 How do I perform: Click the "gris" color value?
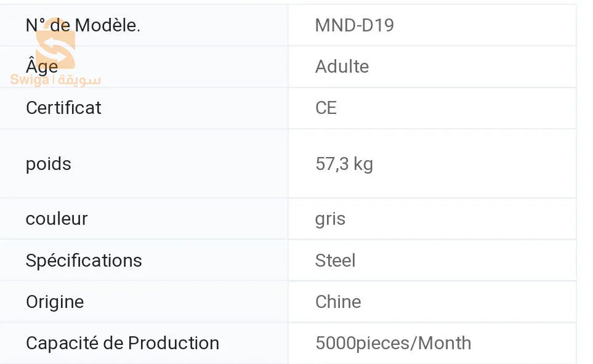(330, 219)
